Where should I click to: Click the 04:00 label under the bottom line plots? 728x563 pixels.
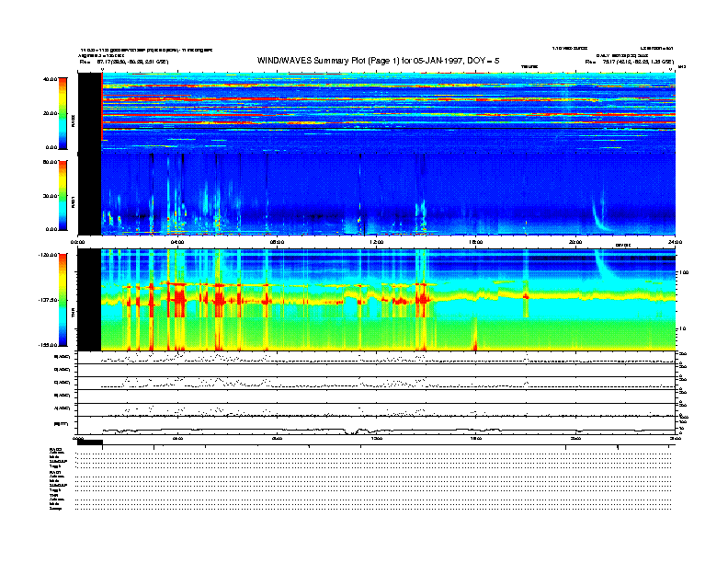[x=177, y=438]
